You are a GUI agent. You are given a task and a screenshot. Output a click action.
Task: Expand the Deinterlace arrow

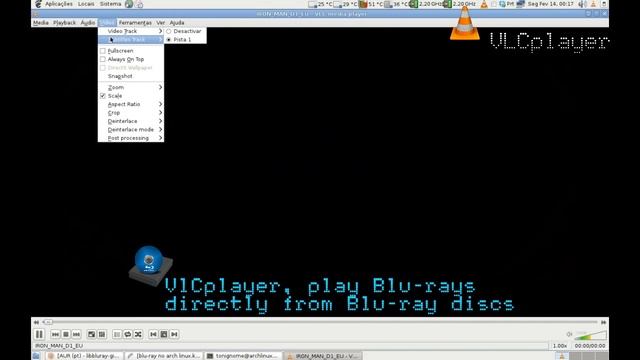(x=160, y=121)
